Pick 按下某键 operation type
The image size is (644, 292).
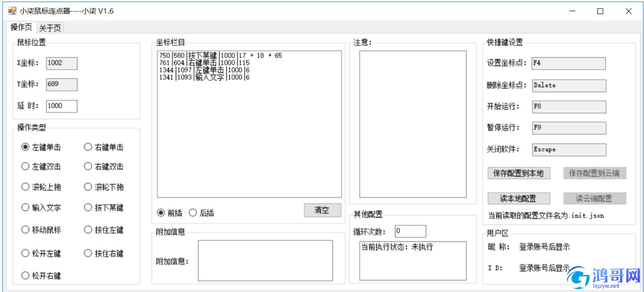click(x=104, y=207)
